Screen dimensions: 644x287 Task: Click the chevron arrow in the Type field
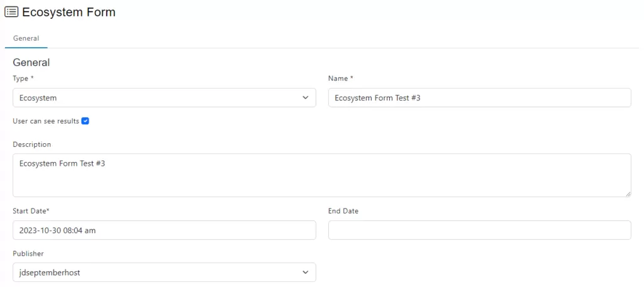pos(305,97)
